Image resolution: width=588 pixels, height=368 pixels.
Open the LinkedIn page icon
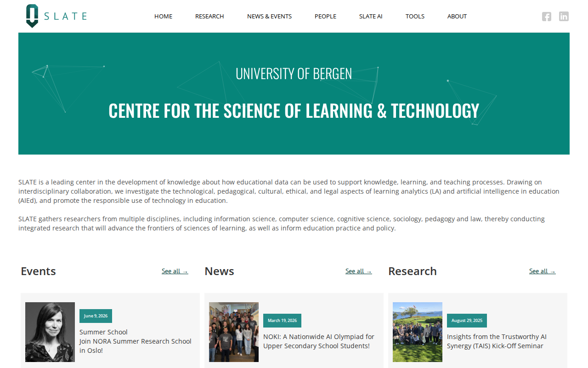pyautogui.click(x=564, y=16)
